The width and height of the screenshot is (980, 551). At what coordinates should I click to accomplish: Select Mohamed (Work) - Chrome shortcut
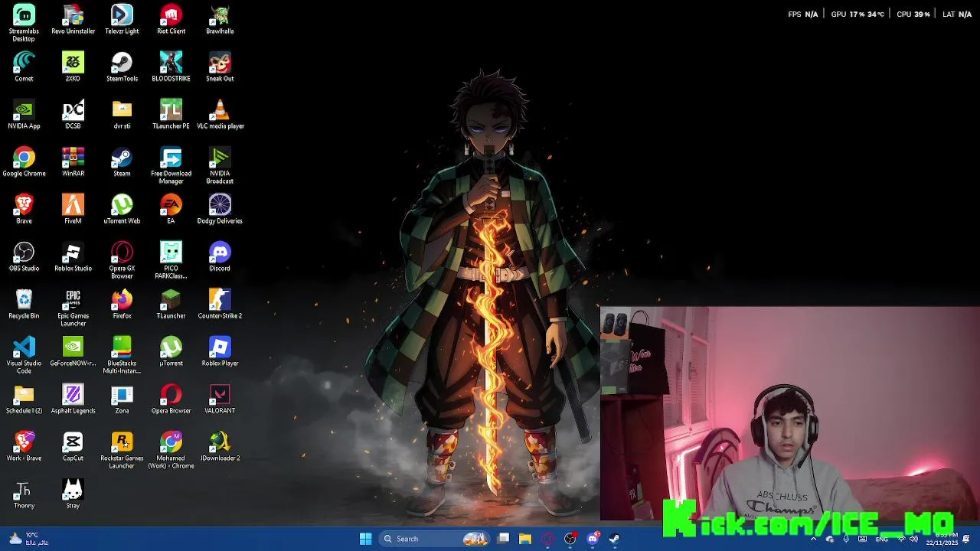click(171, 450)
